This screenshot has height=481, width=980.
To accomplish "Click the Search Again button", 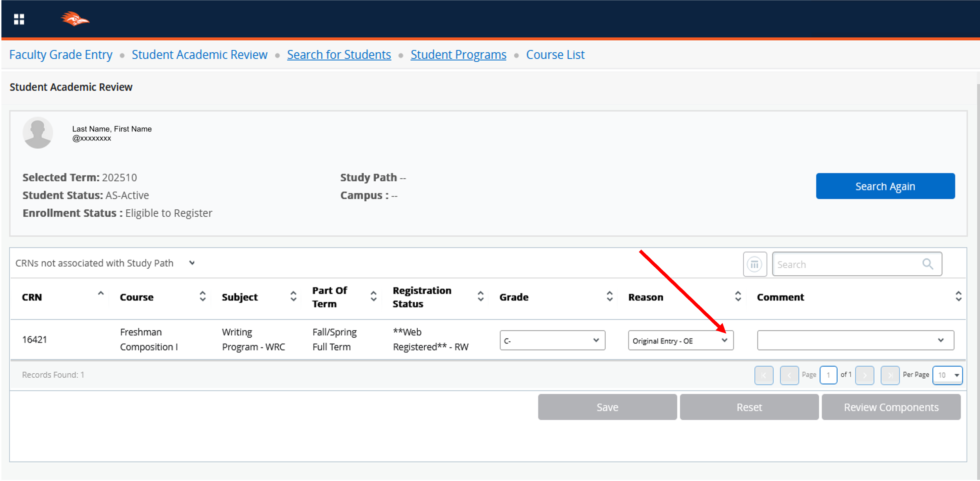I will 885,186.
